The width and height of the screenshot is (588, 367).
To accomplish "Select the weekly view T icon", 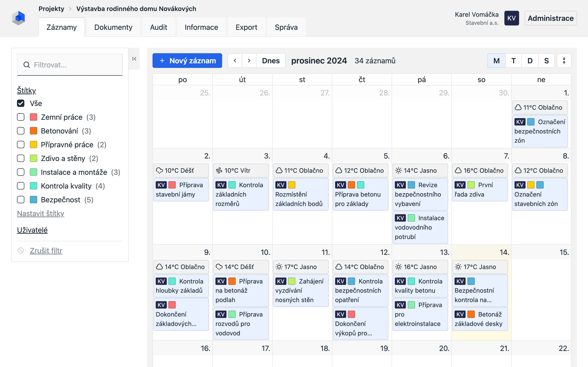I will coord(513,61).
